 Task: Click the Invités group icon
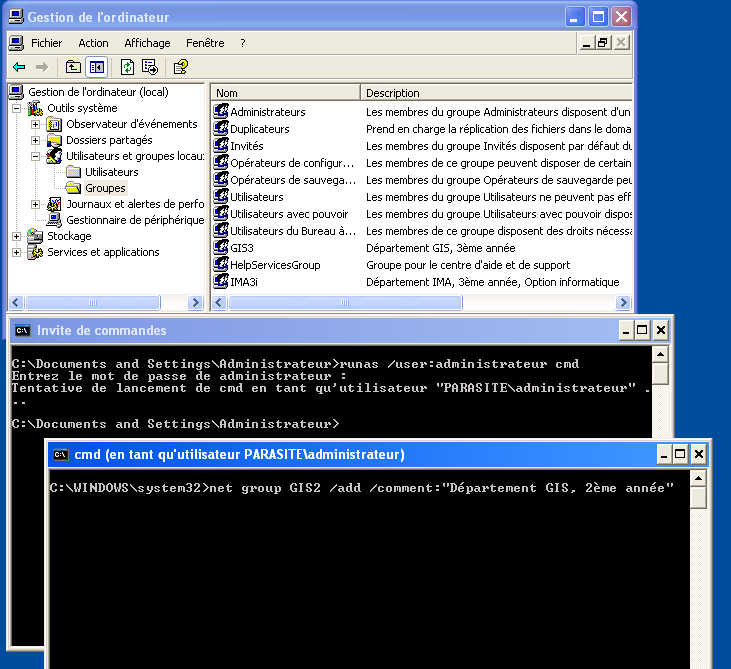tap(221, 145)
